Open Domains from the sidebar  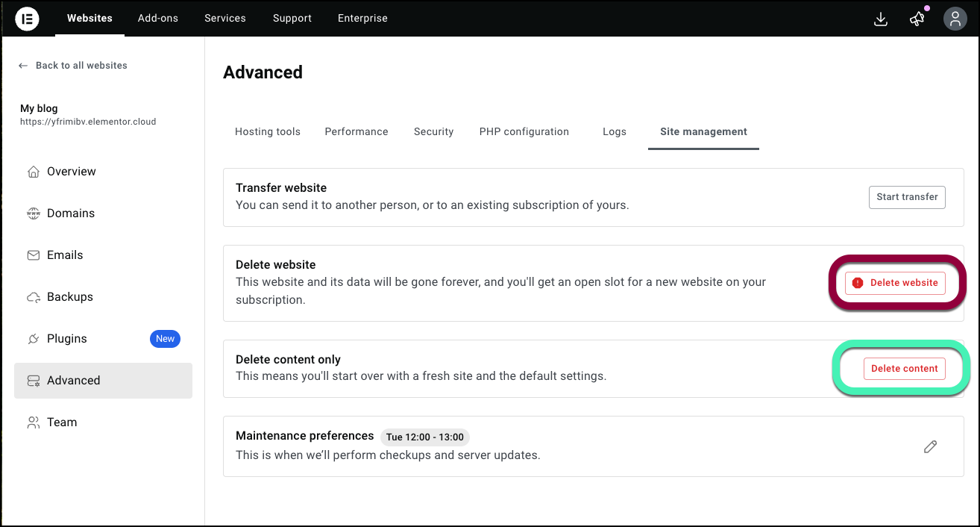tap(70, 213)
